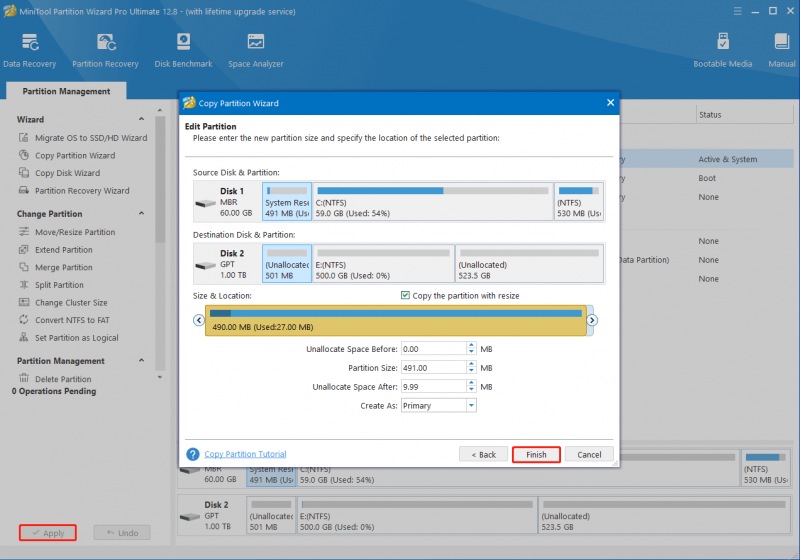Click the Apply button
800x560 pixels.
tap(48, 532)
